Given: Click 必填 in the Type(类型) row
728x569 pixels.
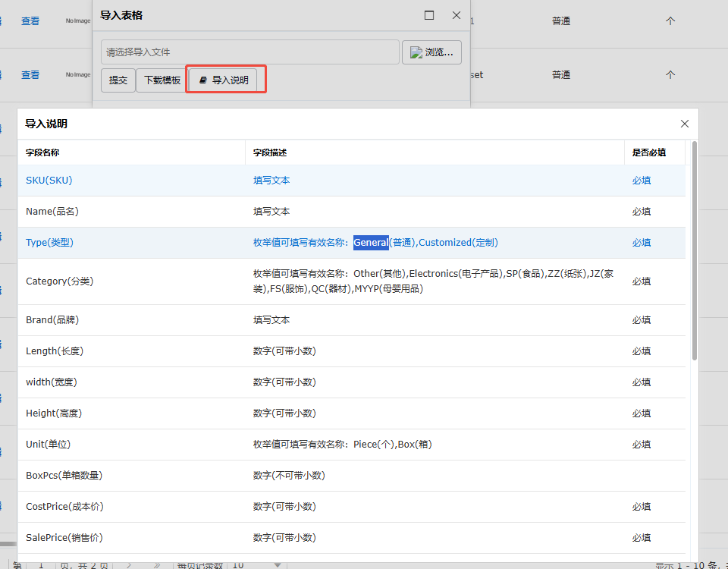Looking at the screenshot, I should (x=642, y=243).
